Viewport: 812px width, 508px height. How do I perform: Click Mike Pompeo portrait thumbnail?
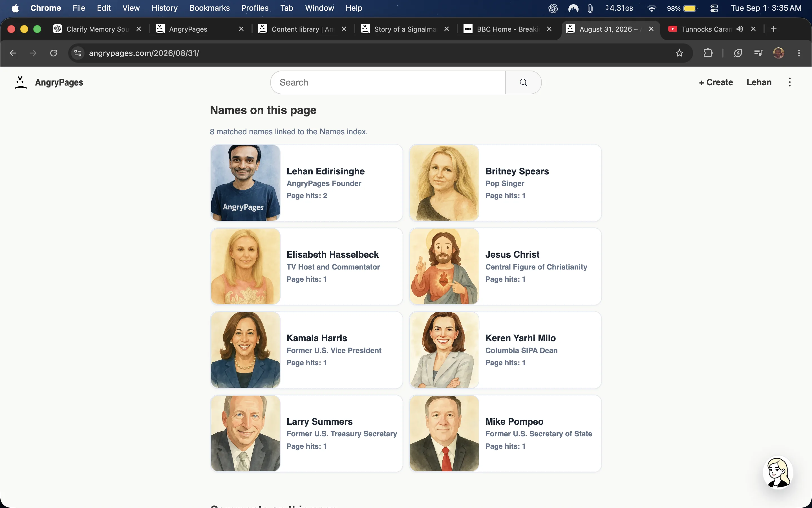(444, 433)
